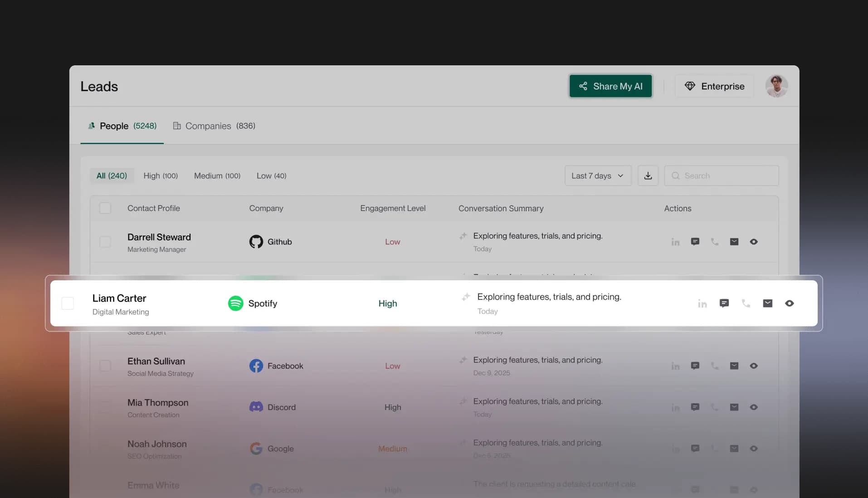Open the email action for Darrell Steward
Screen dimensions: 868x498
pyautogui.click(x=734, y=242)
